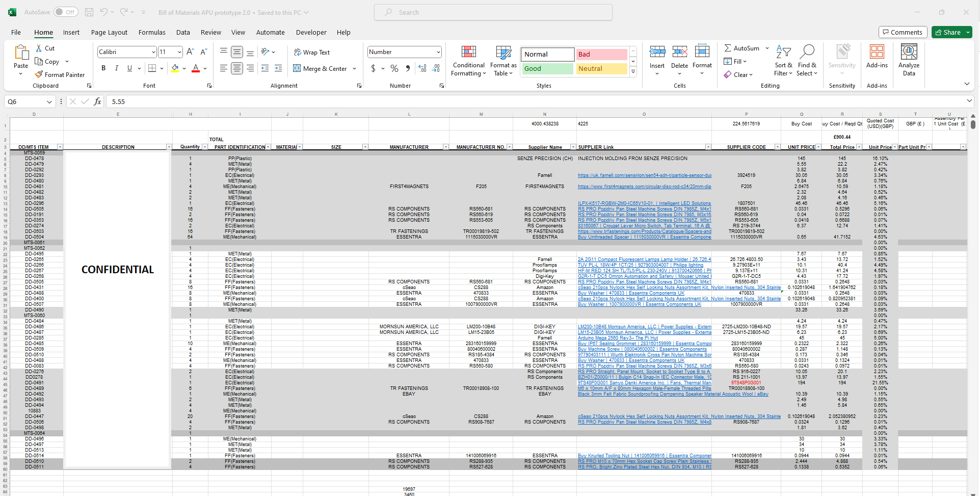The image size is (980, 496).
Task: Open Format as Table menu
Action: point(504,61)
